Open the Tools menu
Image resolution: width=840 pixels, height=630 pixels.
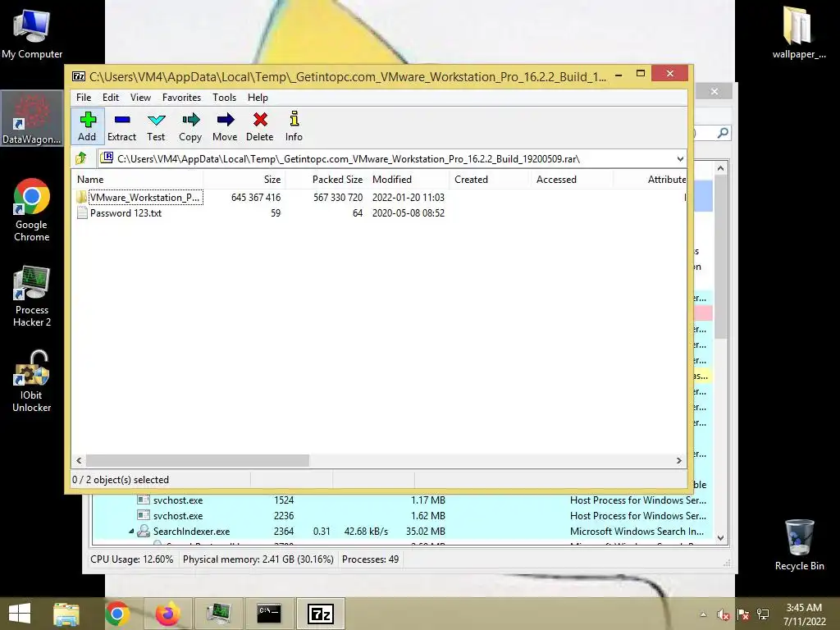click(x=224, y=98)
